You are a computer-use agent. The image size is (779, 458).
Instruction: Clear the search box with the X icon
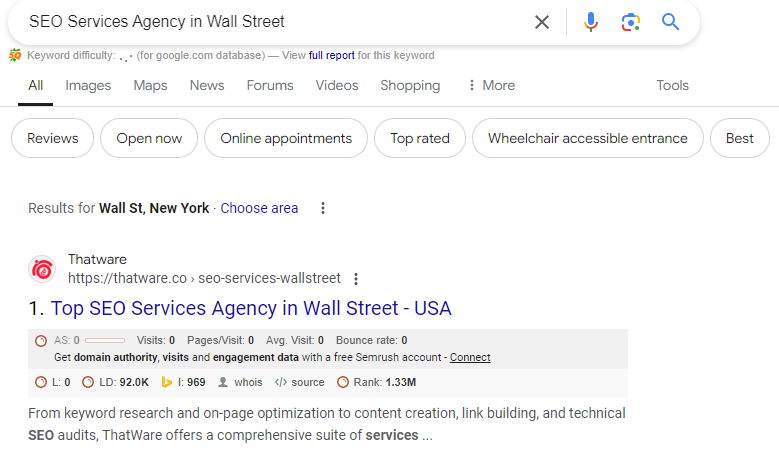pos(542,22)
